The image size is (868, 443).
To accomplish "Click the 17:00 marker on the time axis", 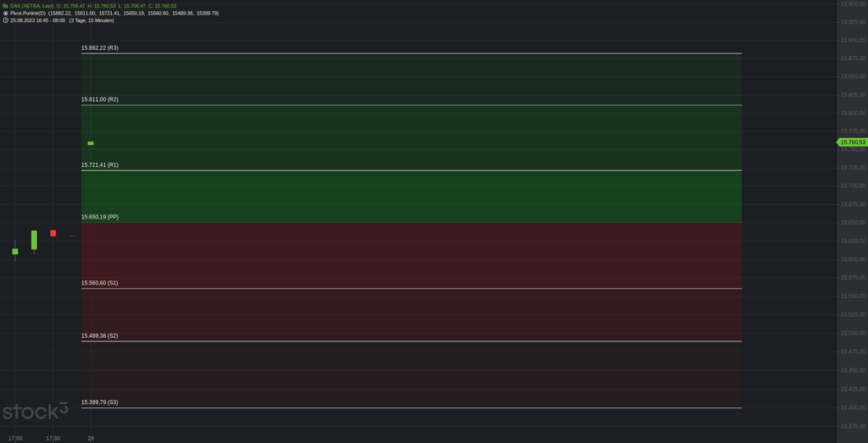I will click(x=15, y=438).
